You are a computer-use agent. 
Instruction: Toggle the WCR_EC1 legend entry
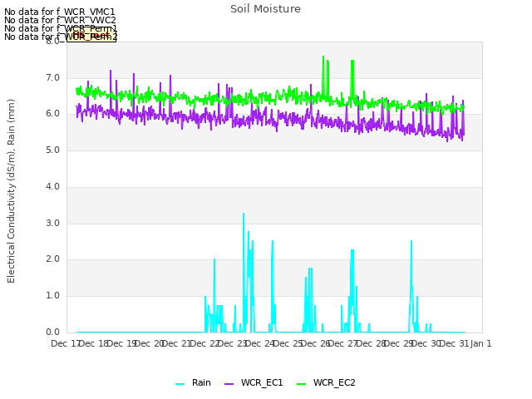[x=254, y=382]
